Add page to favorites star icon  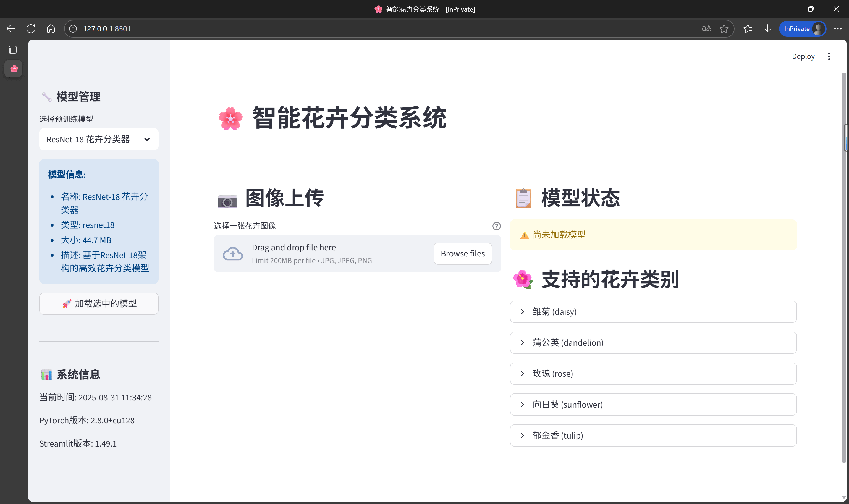pyautogui.click(x=724, y=29)
